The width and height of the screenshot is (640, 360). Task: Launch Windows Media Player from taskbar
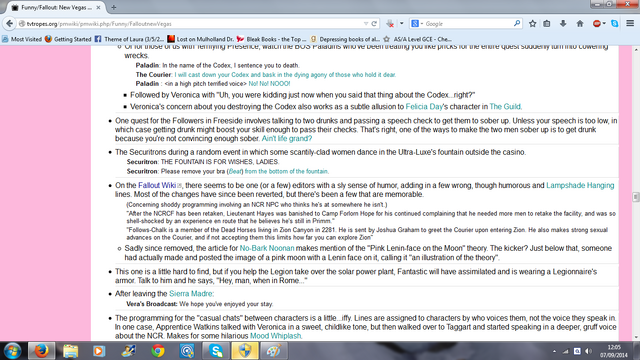(99, 351)
